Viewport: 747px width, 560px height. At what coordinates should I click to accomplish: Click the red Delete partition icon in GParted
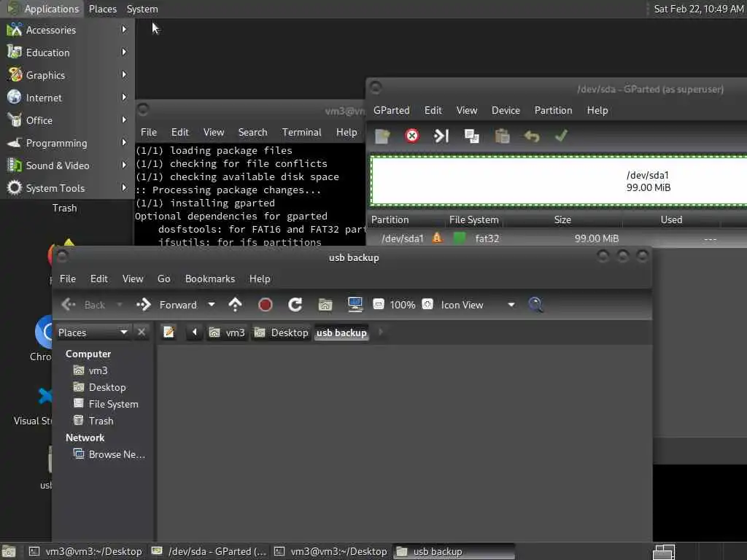412,136
